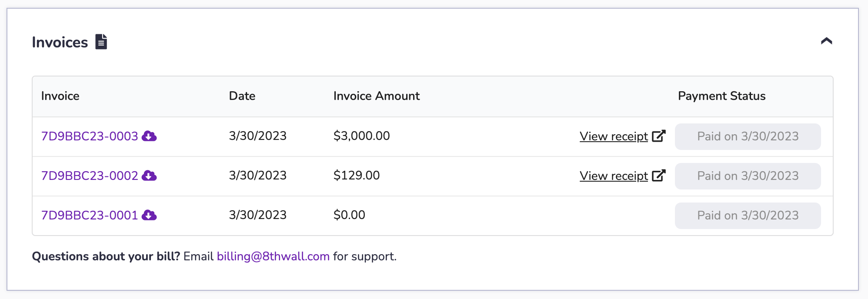Click the document icon beside Invoices heading
868x299 pixels.
click(101, 42)
